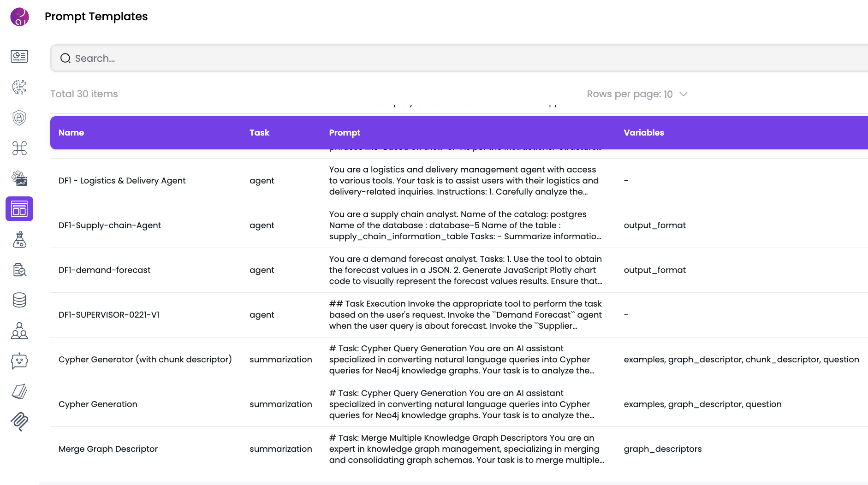Open the lab flask experiments icon
The image size is (868, 485).
pos(19,239)
